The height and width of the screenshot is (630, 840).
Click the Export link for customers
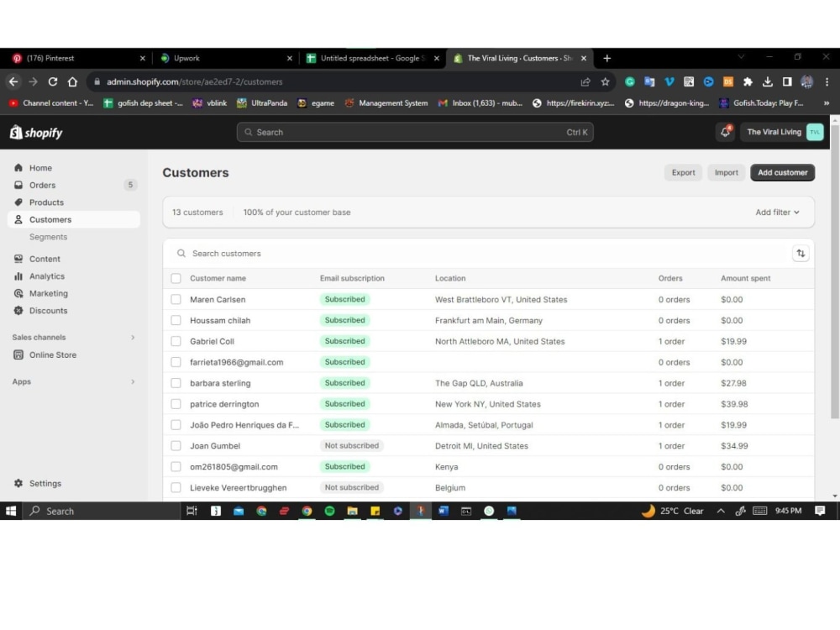(683, 172)
